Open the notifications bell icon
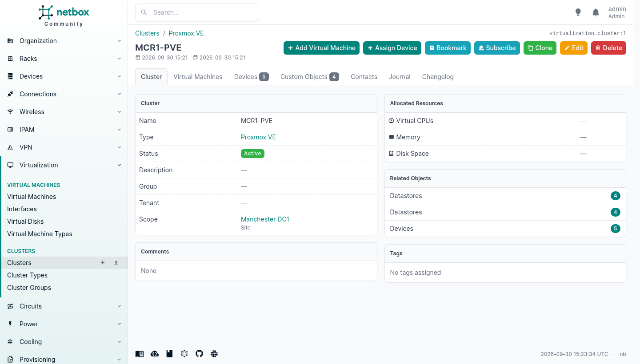Screen dimensions: 640x364 coord(596,12)
